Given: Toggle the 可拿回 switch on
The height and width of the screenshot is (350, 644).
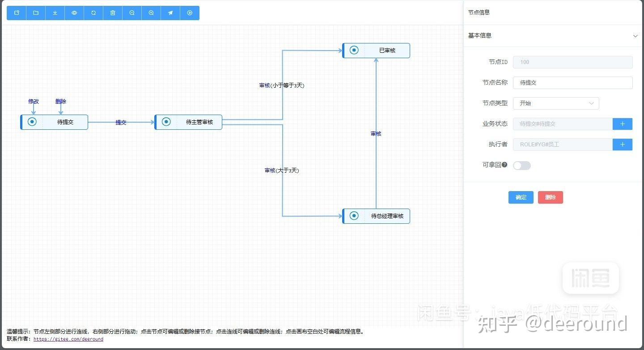Looking at the screenshot, I should pyautogui.click(x=521, y=165).
